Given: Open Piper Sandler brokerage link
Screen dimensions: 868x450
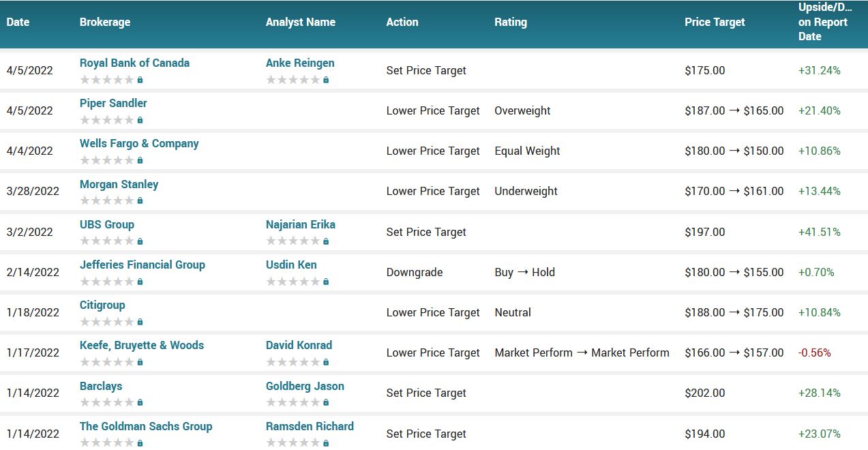Looking at the screenshot, I should tap(113, 103).
